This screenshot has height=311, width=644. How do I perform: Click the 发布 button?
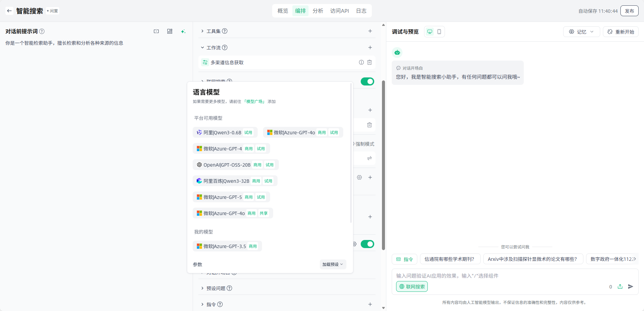(629, 11)
